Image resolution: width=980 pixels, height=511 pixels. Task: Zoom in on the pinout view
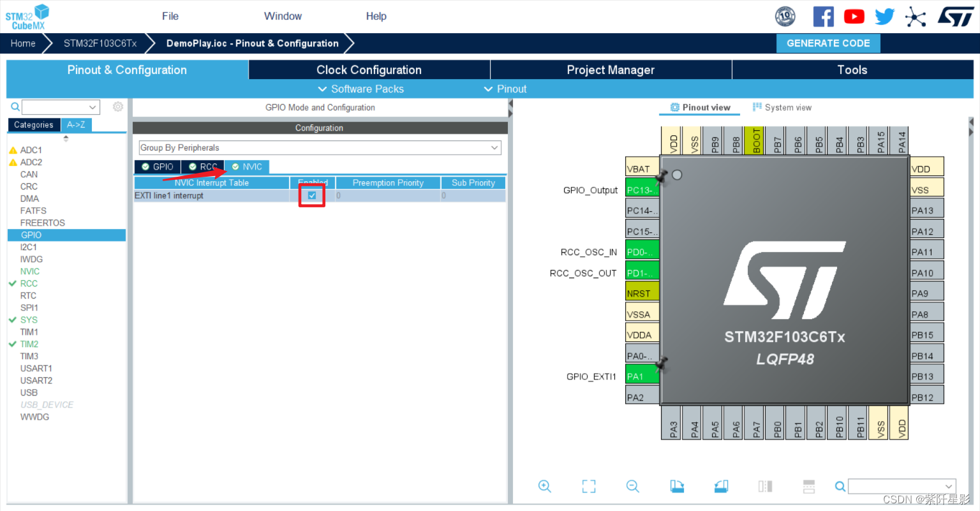click(x=545, y=486)
